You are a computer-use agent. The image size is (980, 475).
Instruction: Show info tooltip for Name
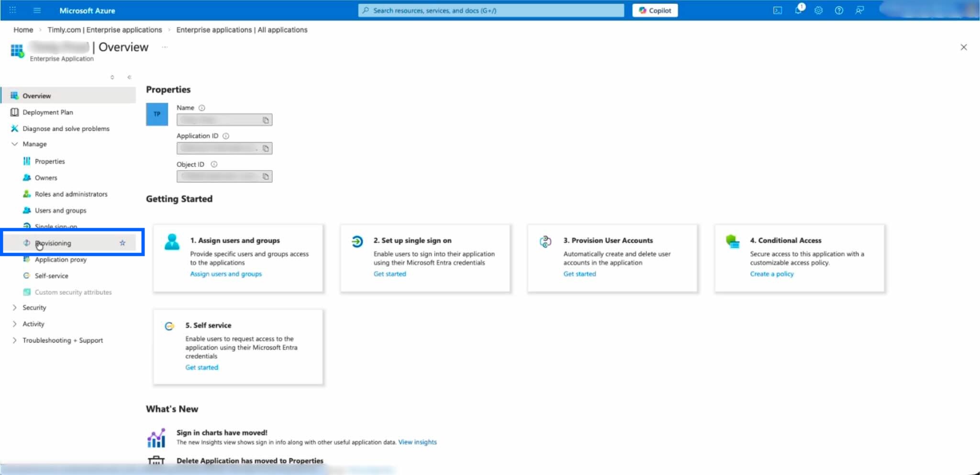pyautogui.click(x=202, y=108)
